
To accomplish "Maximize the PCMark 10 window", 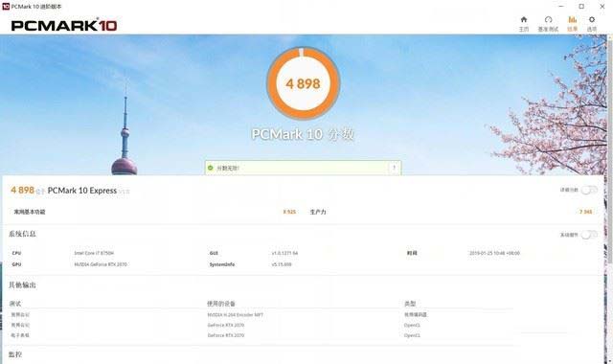I will 581,7.
